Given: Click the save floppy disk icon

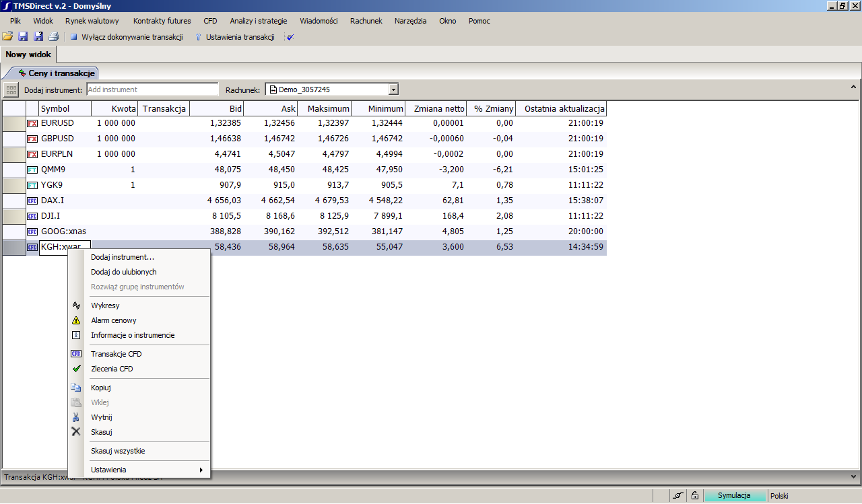Looking at the screenshot, I should [23, 37].
